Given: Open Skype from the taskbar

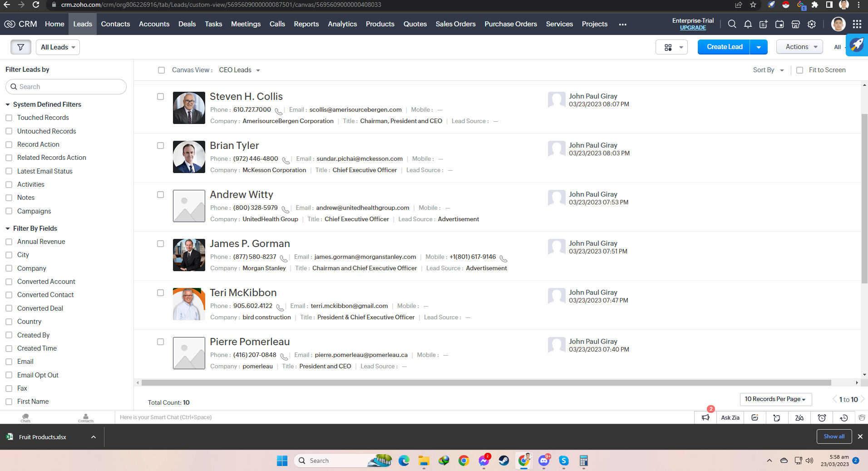Looking at the screenshot, I should point(564,461).
